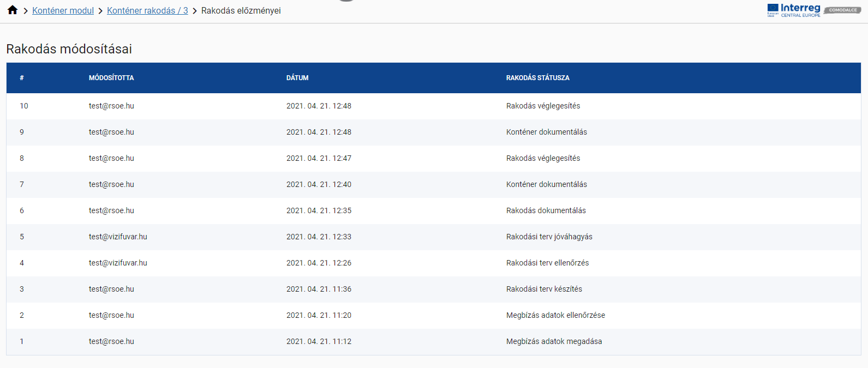
Task: Click the home icon in breadcrumb
Action: [13, 10]
